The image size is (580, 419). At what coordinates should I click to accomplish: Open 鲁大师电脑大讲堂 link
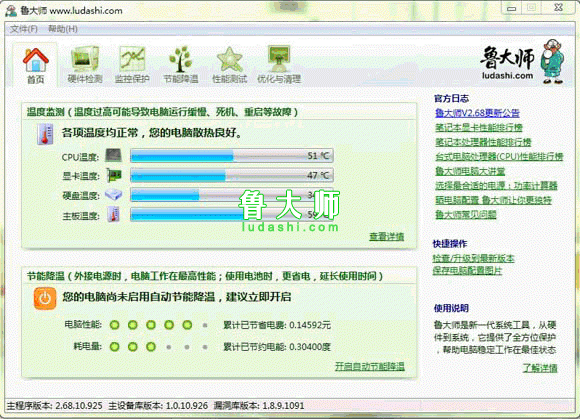click(x=470, y=171)
